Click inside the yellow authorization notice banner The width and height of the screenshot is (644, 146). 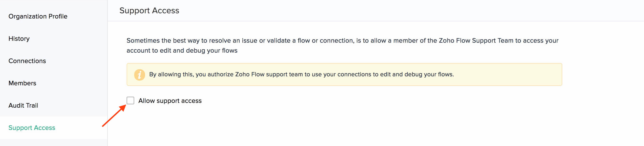(x=300, y=74)
